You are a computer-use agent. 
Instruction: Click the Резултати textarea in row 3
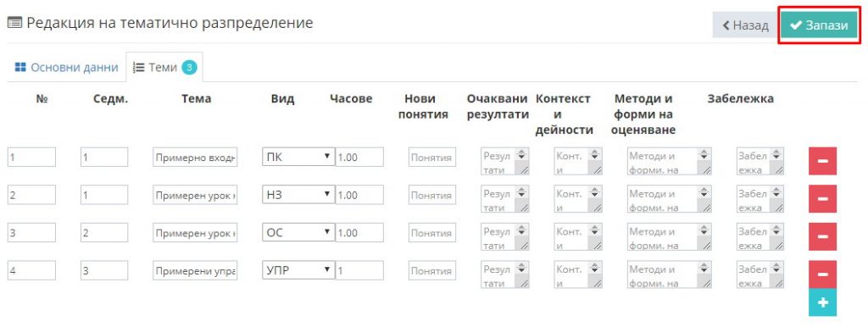(505, 237)
